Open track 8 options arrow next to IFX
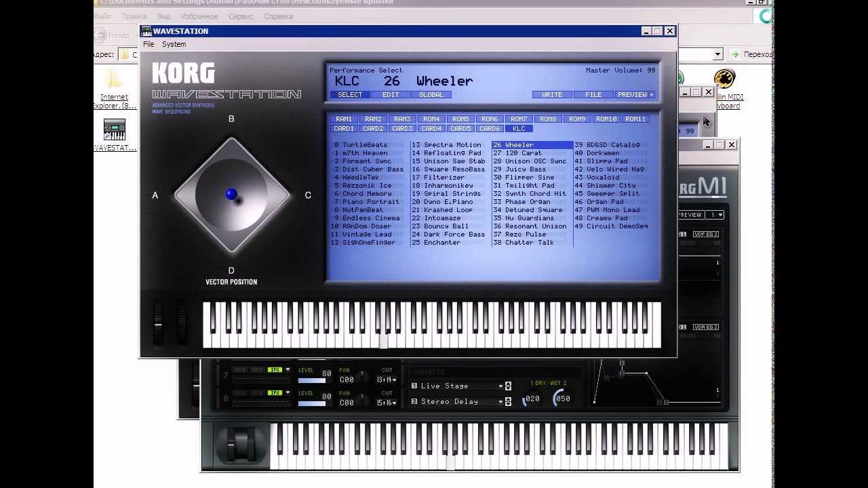Image resolution: width=868 pixels, height=488 pixels. click(x=288, y=393)
